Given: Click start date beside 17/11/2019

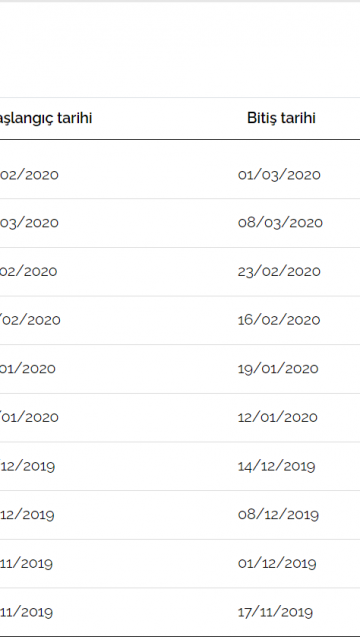Looking at the screenshot, I should 26,612.
